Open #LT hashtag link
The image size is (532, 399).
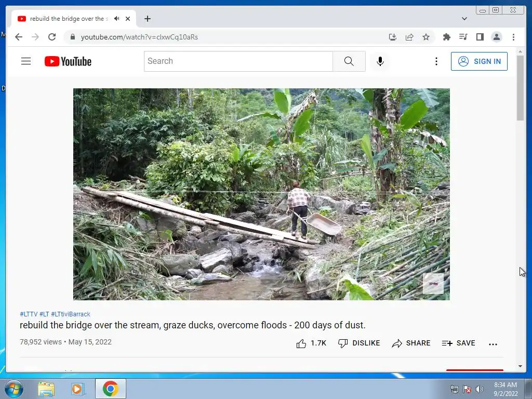(x=44, y=314)
